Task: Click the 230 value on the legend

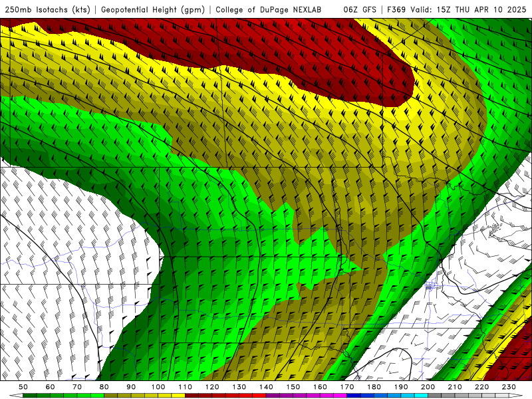Action: (x=509, y=387)
